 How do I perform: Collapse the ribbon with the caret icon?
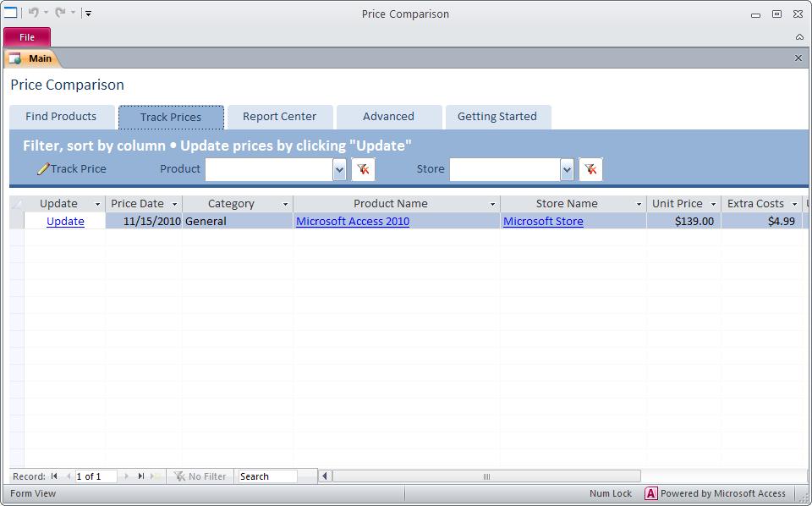(799, 36)
